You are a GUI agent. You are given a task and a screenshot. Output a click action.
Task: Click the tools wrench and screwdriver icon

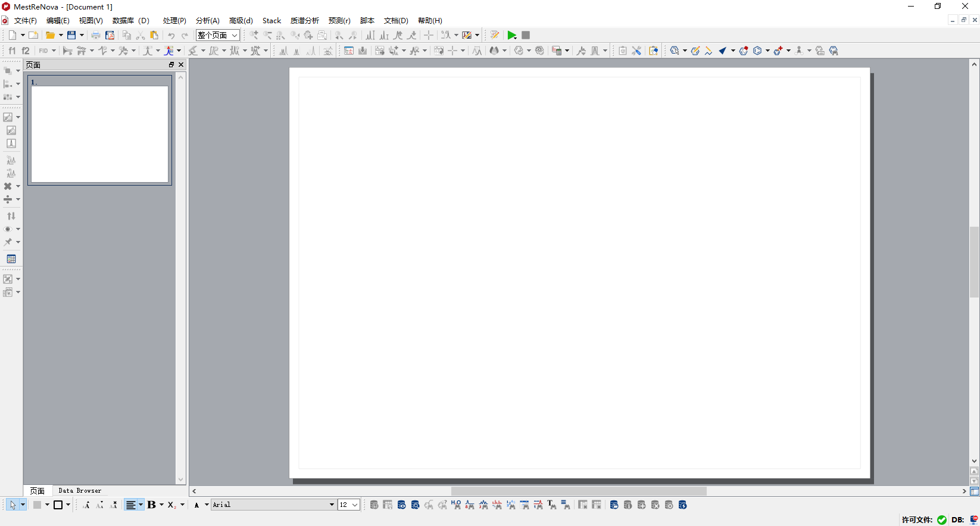(x=636, y=51)
